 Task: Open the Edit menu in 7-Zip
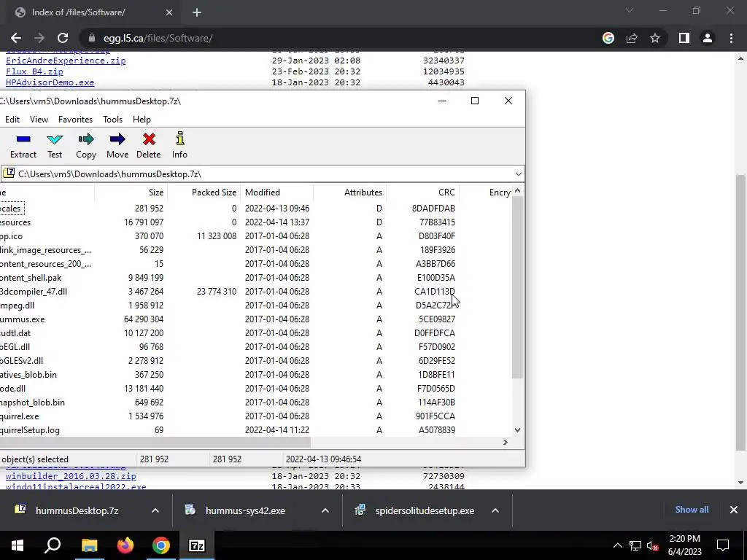(x=12, y=120)
